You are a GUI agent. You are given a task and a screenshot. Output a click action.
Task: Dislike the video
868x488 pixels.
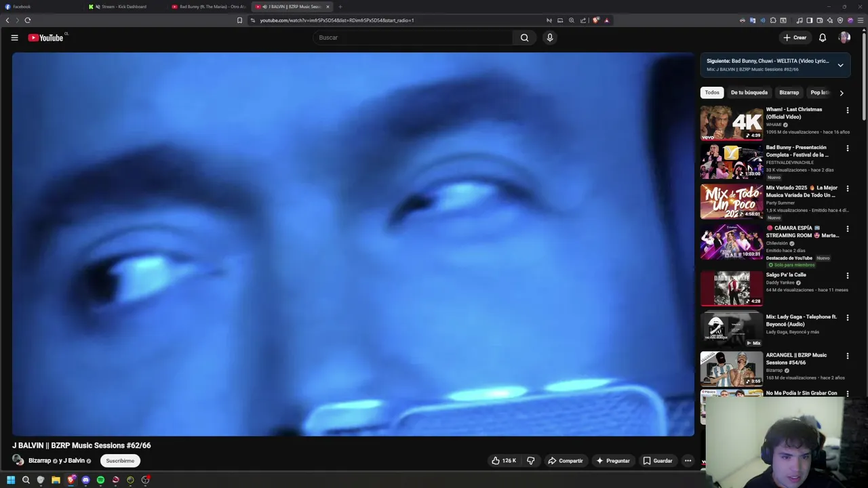click(530, 460)
